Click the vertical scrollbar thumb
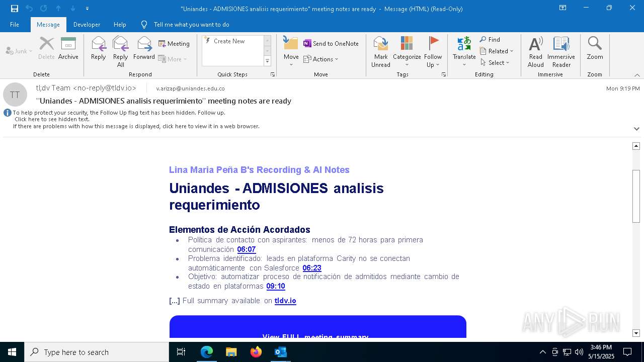 click(x=636, y=196)
